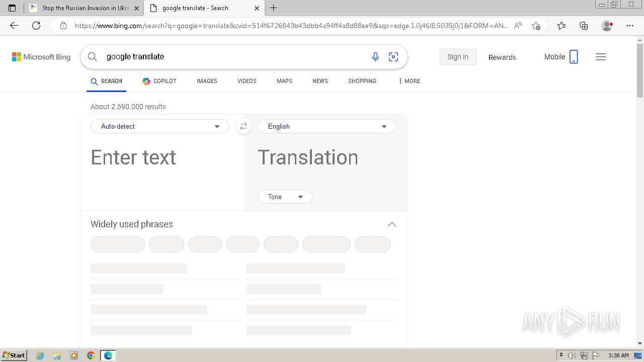The image size is (644, 362).
Task: Click the Sign in button
Action: click(x=458, y=57)
